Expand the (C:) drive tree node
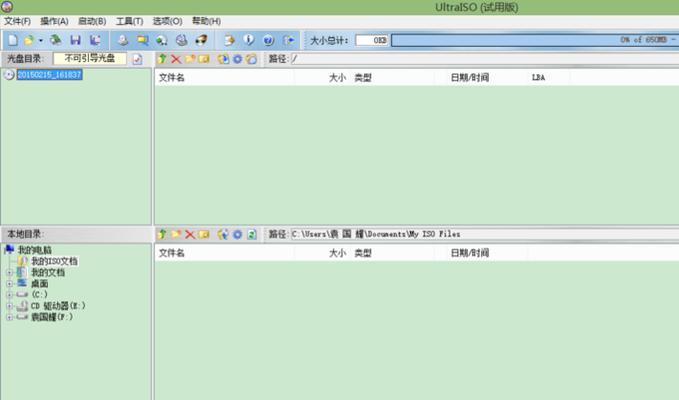Screen dimensions: 679x400 (9, 295)
